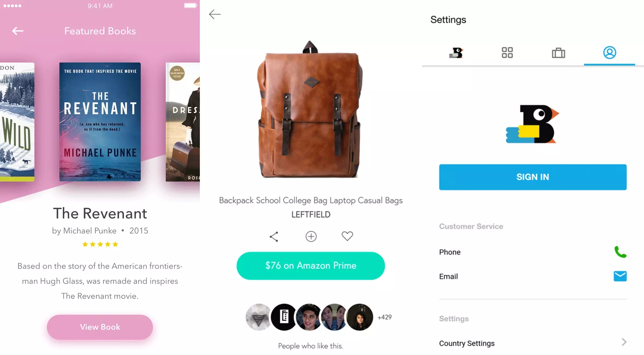
Task: Click the phone icon for customer service
Action: tap(620, 252)
